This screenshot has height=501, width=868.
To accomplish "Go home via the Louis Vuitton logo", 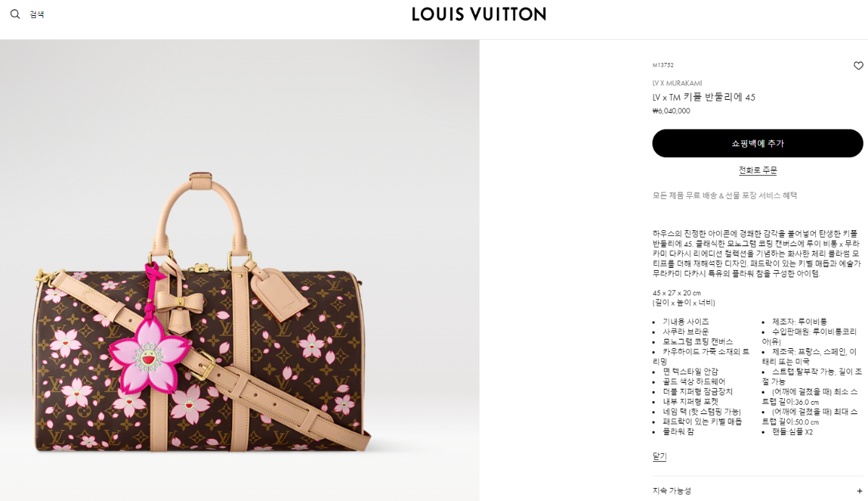I will click(x=479, y=14).
